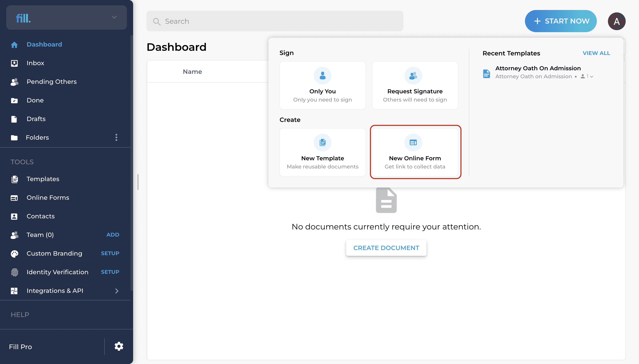Open Online Forms in Tools
Viewport: 639px width, 364px height.
(x=48, y=198)
